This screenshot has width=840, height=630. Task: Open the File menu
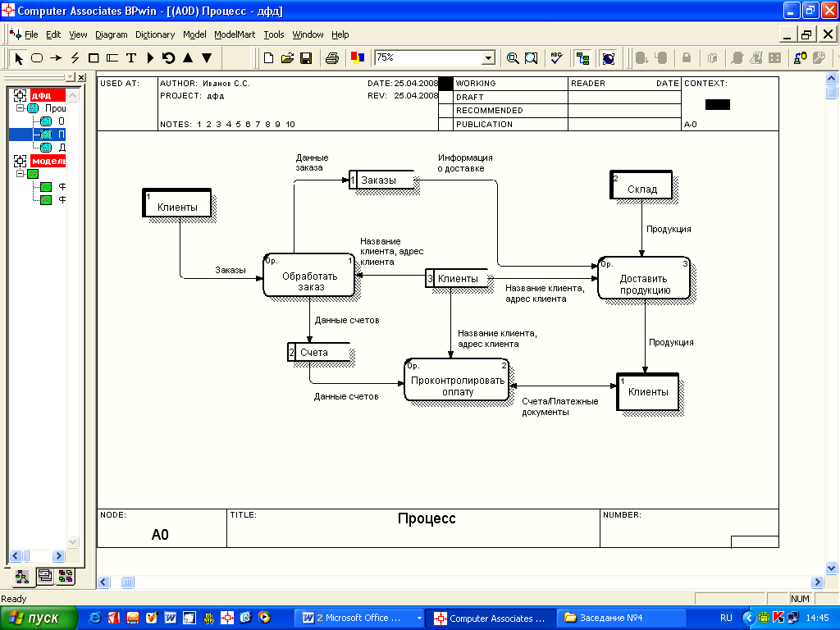click(x=31, y=34)
